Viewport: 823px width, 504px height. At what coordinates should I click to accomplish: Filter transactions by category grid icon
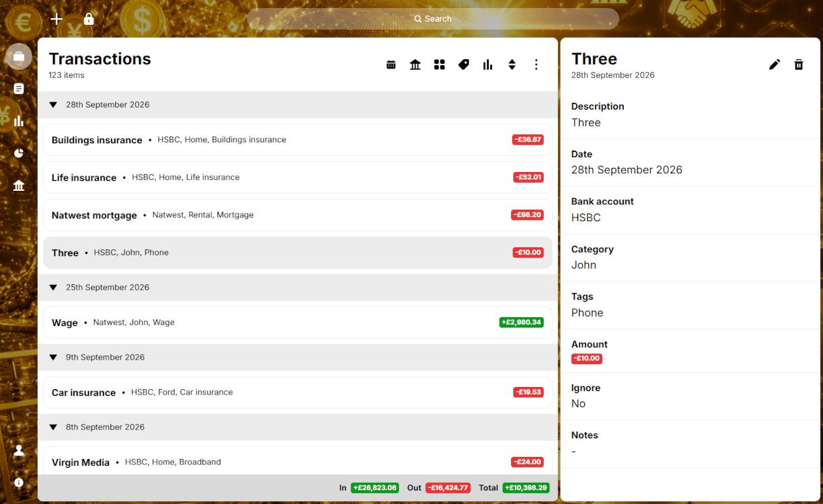tap(440, 65)
